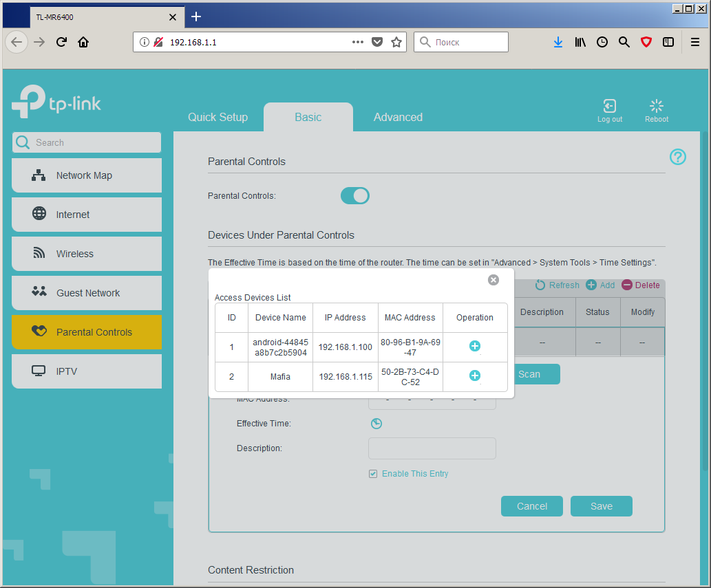Open the Firefox hamburger menu
The image size is (711, 588).
click(694, 42)
